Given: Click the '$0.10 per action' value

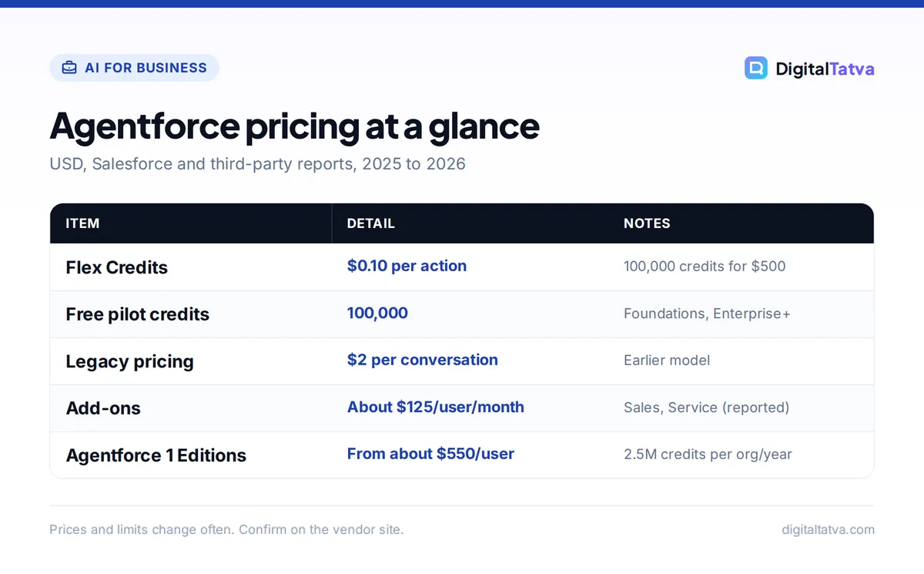Looking at the screenshot, I should coord(407,266).
